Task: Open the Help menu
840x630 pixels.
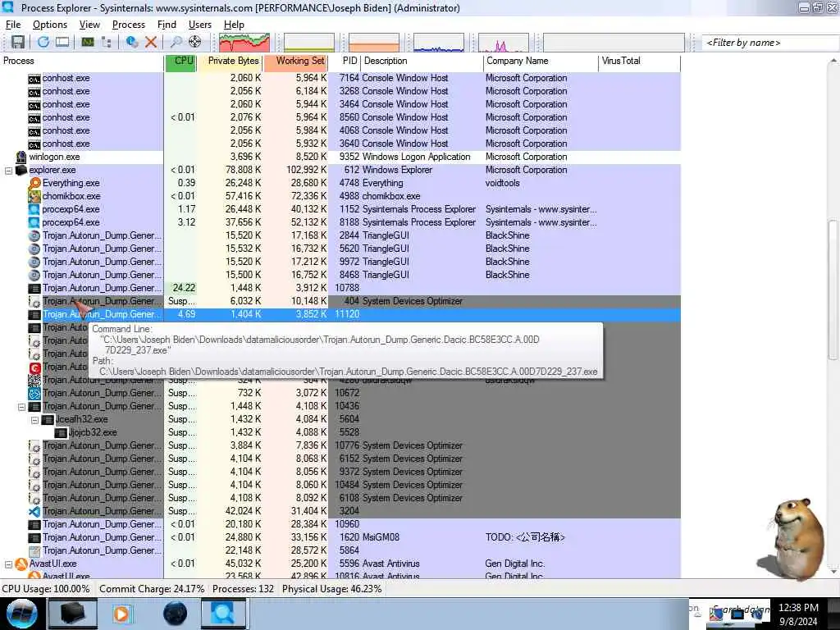Action: click(x=234, y=25)
